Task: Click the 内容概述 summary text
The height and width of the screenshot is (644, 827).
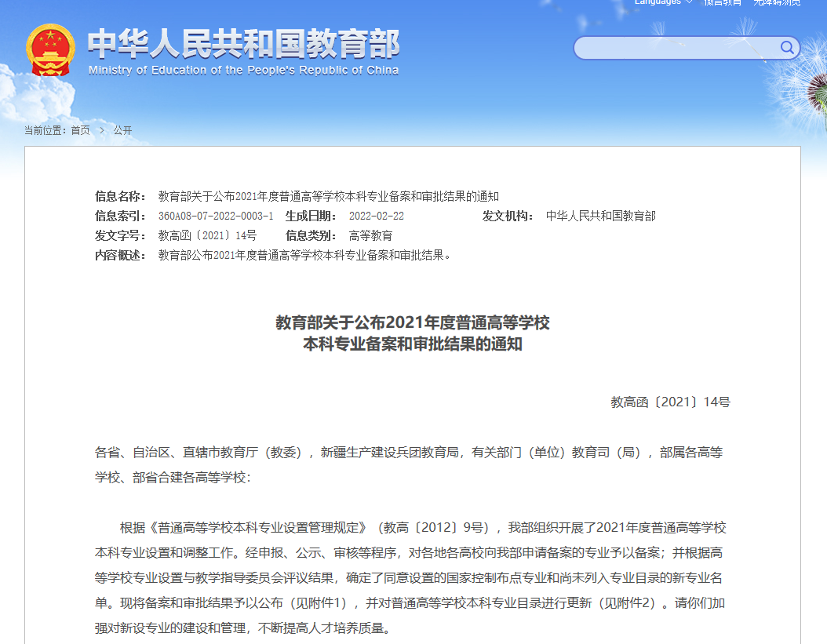Action: (x=306, y=255)
